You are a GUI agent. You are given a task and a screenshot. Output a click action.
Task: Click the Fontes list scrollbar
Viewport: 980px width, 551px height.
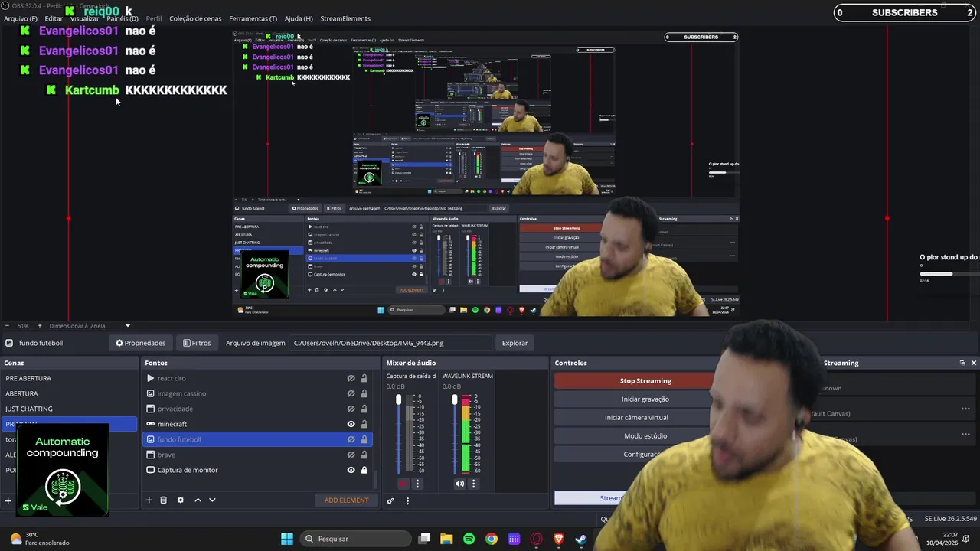click(375, 481)
